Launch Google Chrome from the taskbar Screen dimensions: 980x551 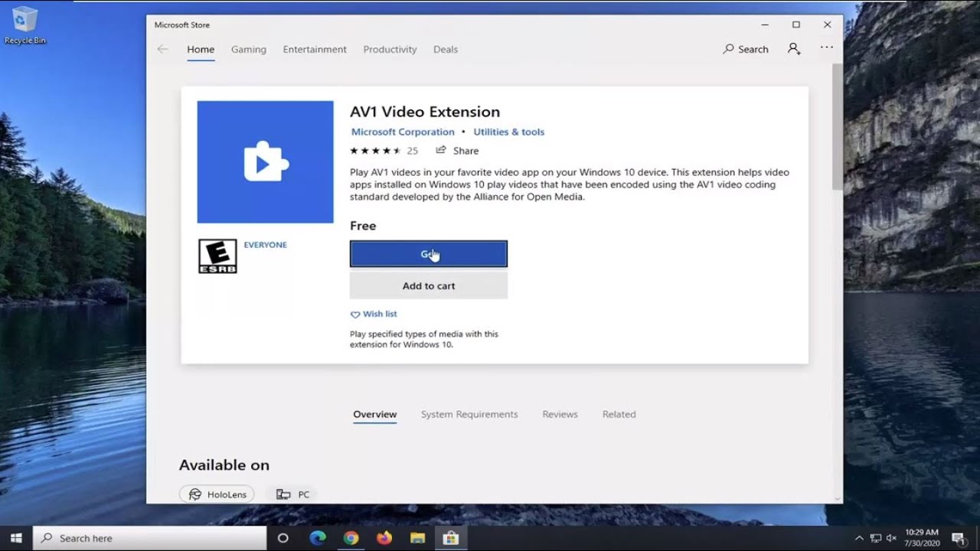pos(351,538)
